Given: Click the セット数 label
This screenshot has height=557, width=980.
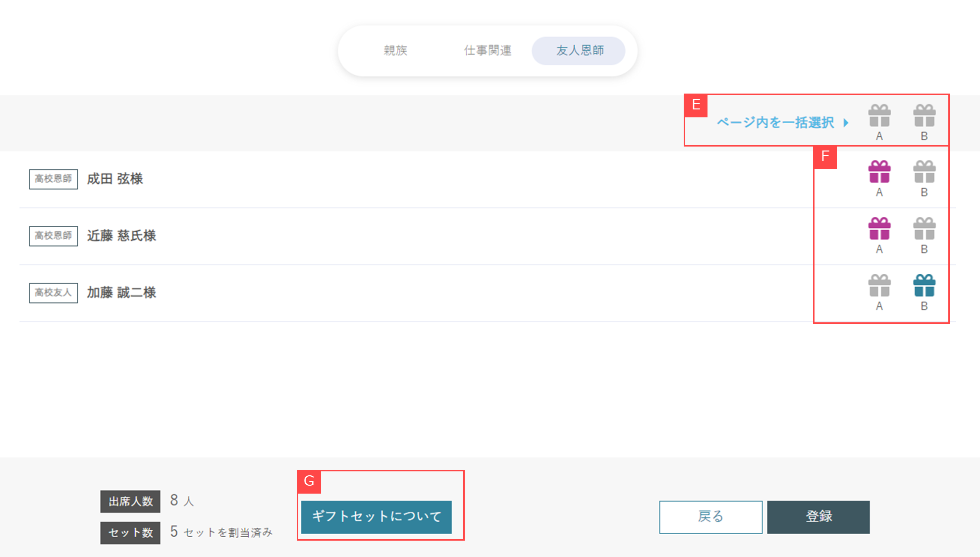Looking at the screenshot, I should tap(130, 533).
